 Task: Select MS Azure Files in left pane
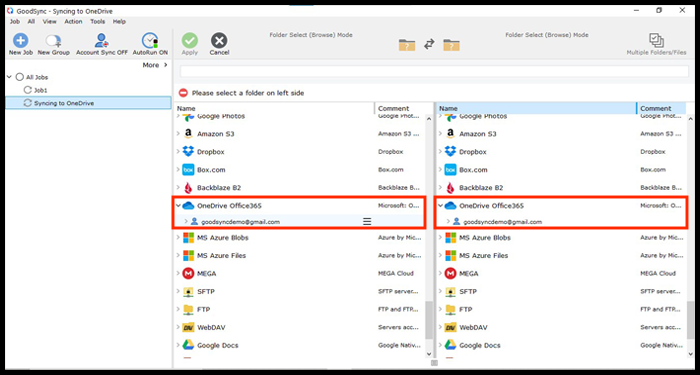[221, 256]
